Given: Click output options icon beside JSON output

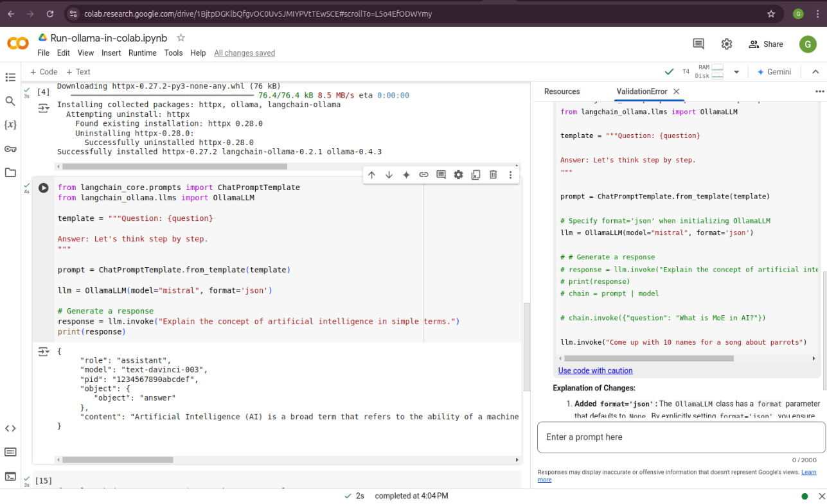Looking at the screenshot, I should tap(43, 351).
